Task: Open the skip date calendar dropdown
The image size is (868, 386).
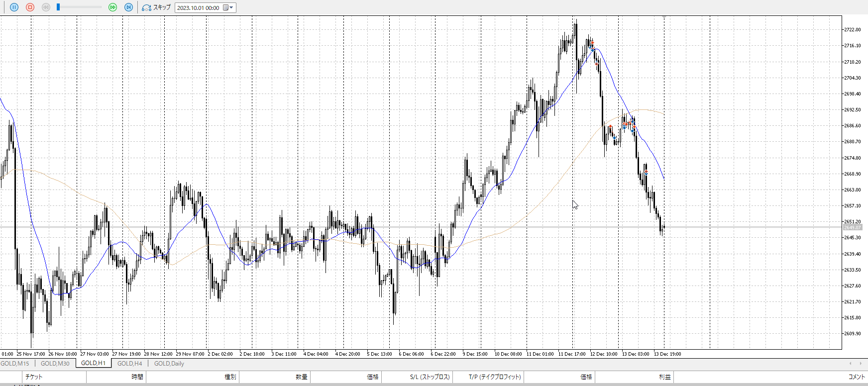Action: pyautogui.click(x=228, y=7)
